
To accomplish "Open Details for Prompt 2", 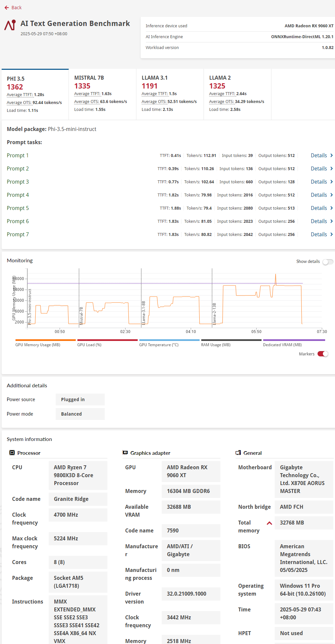I will 322,168.
